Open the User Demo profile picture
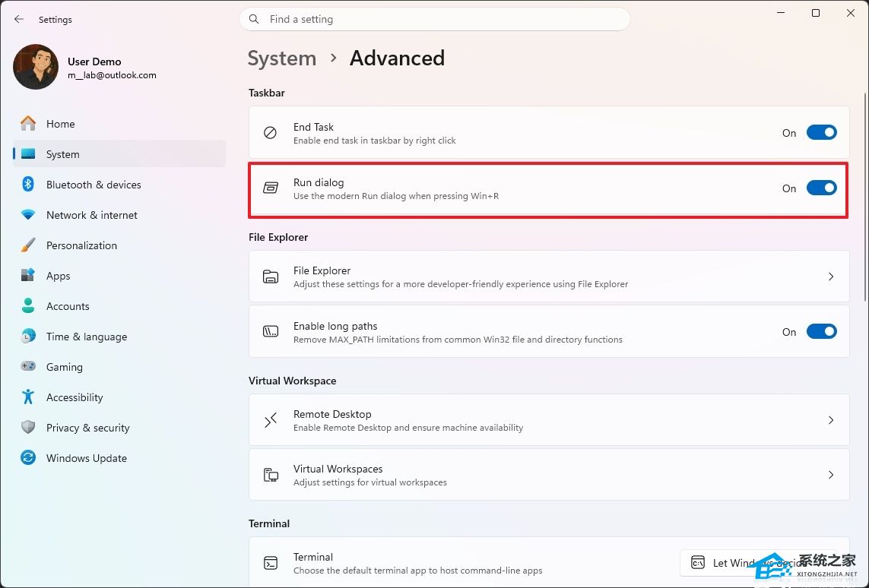Viewport: 869px width, 588px height. [x=36, y=67]
